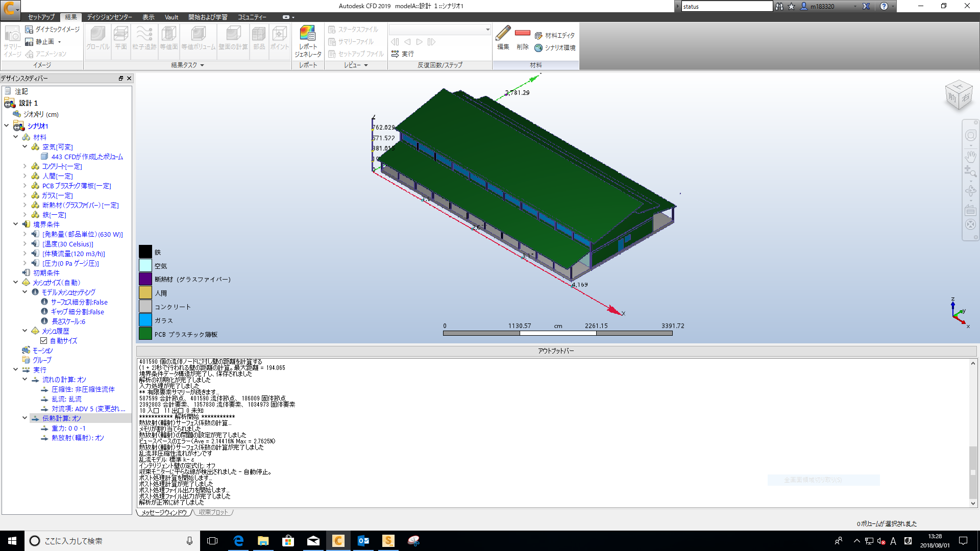Image resolution: width=980 pixels, height=551 pixels.
Task: Open the 材料エディタ material editor
Action: tap(554, 35)
